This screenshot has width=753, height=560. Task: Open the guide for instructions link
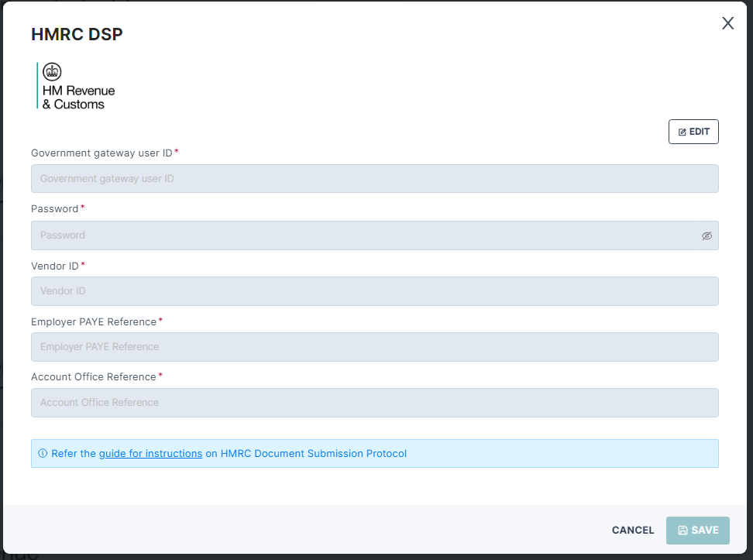150,453
